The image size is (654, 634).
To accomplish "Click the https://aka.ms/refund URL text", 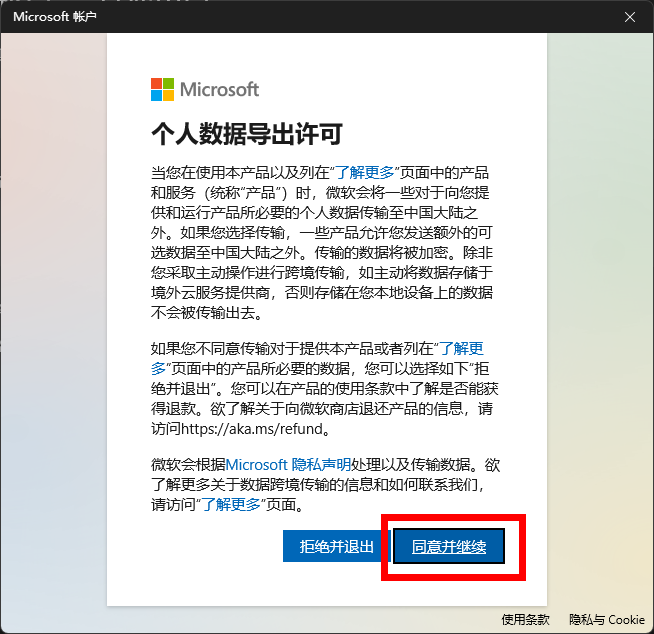I will (270, 428).
